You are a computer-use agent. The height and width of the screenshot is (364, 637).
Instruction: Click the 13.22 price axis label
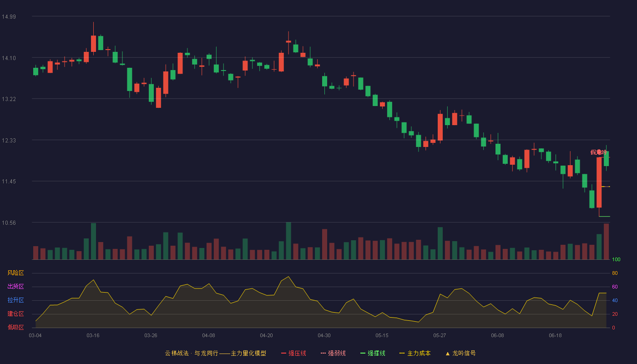(x=9, y=99)
